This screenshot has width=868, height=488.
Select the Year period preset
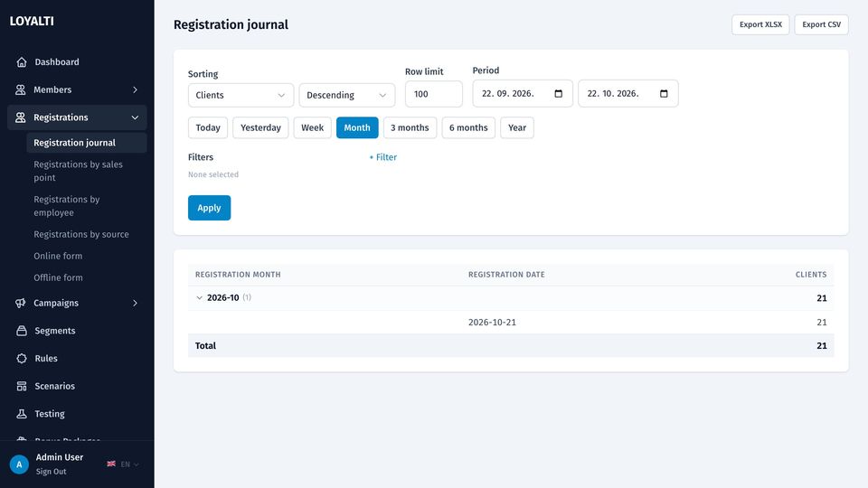tap(517, 127)
